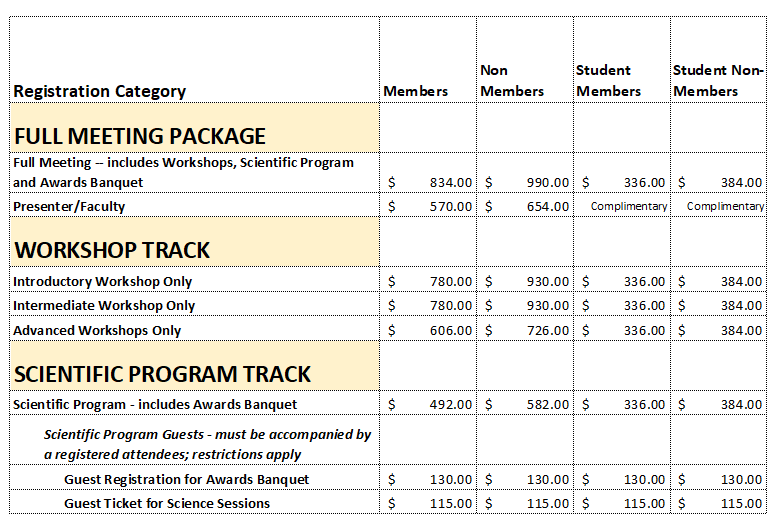777x523 pixels.
Task: Click the 570.00 Presenter/Faculty Members price
Action: (x=450, y=206)
